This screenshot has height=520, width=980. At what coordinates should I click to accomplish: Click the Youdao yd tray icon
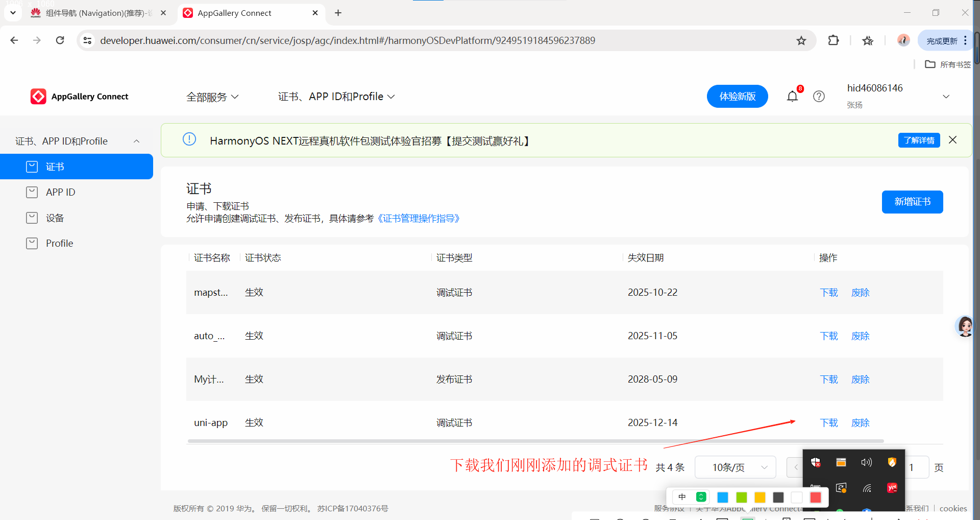(x=892, y=488)
